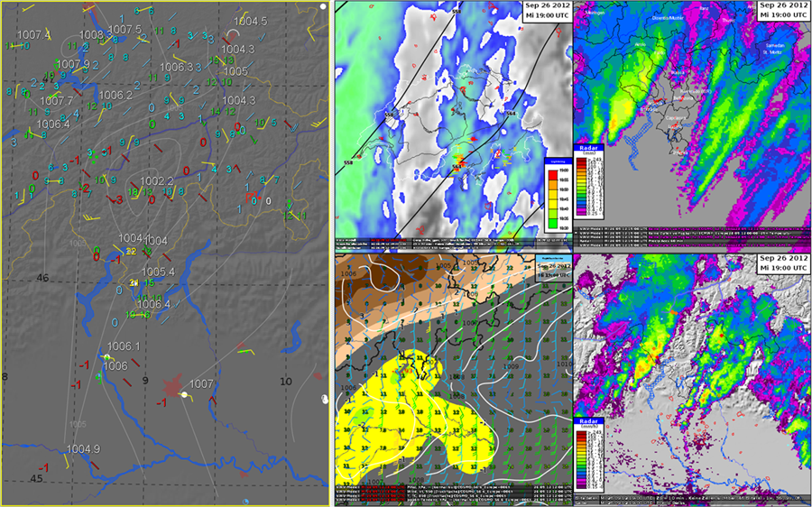This screenshot has width=812, height=507.
Task: Click the longitude 10 grid label
Action: [286, 382]
